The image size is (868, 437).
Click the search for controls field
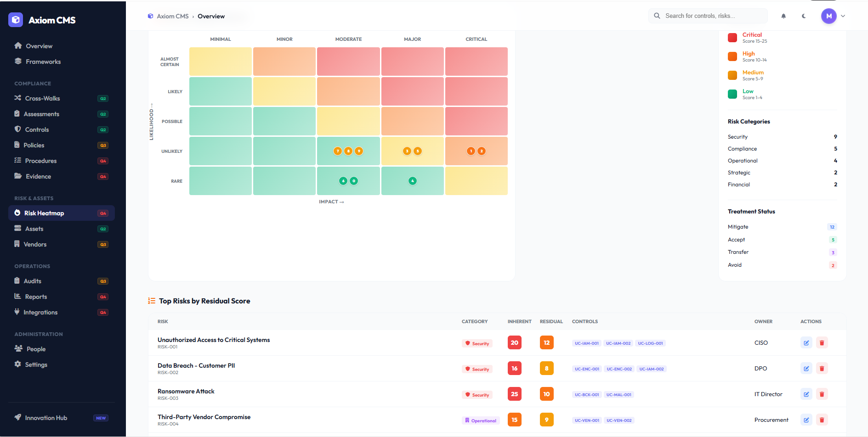coord(708,16)
